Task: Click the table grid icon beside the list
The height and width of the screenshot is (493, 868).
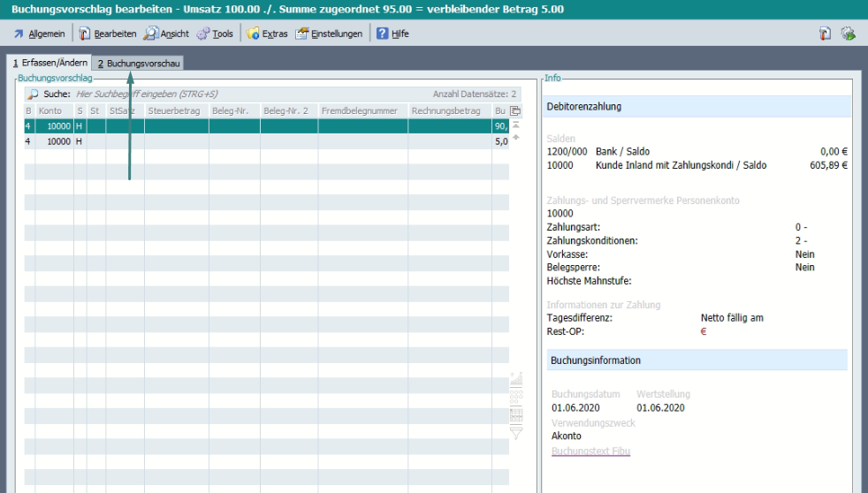Action: 516,413
